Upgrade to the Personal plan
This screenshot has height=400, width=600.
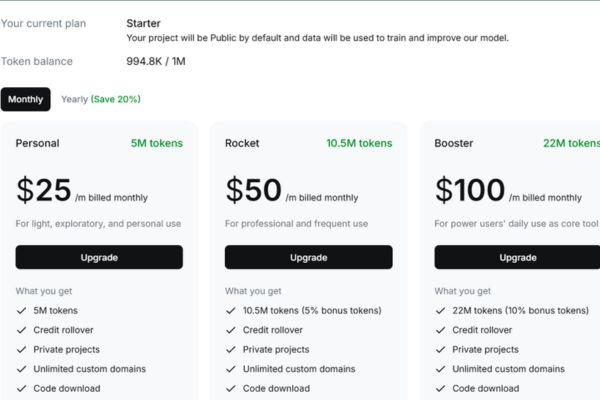[x=99, y=257]
